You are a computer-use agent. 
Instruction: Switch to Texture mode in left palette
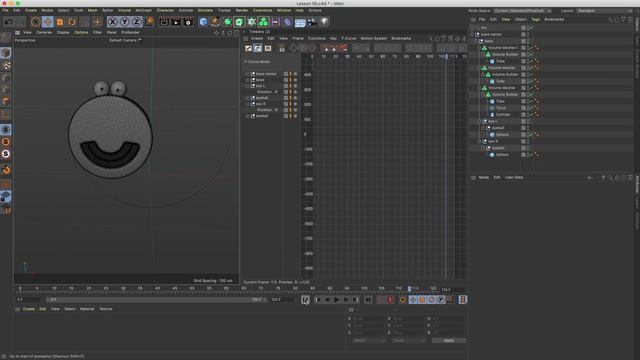click(x=6, y=65)
